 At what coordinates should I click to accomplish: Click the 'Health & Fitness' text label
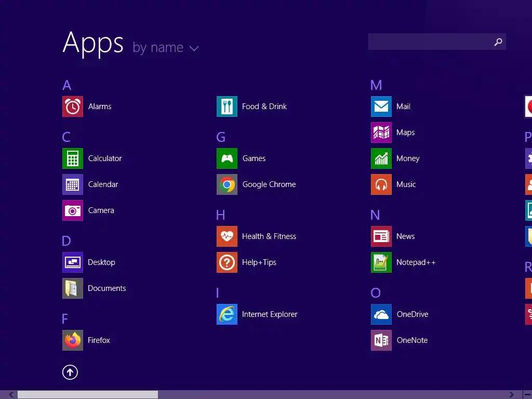pyautogui.click(x=269, y=236)
